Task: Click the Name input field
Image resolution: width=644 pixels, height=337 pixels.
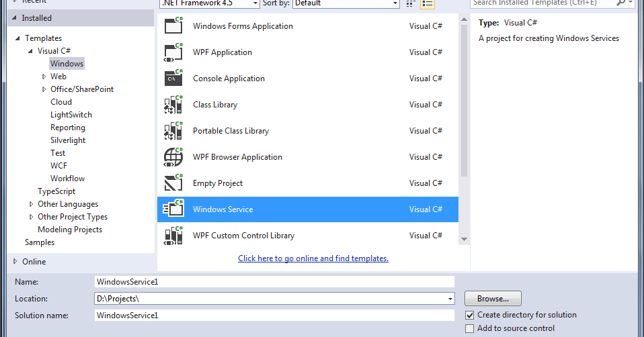Action: click(x=274, y=282)
